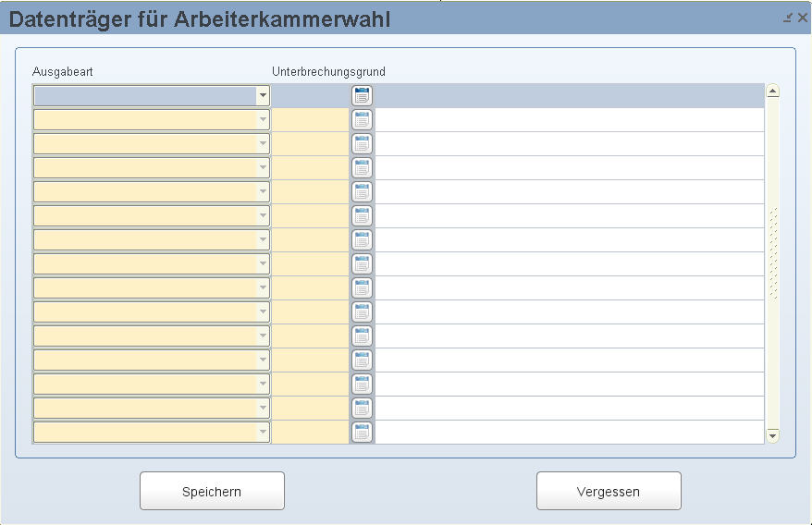Click the lookup icon in the twelfth row

click(362, 360)
